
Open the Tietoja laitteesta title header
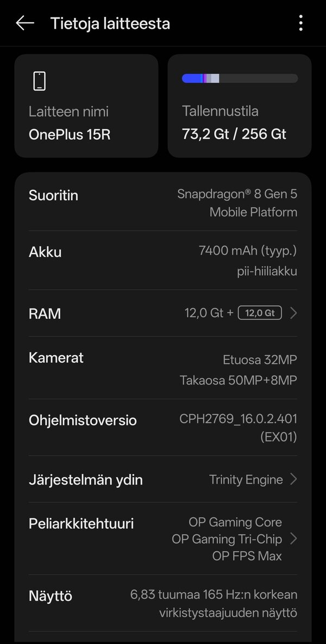(x=110, y=23)
